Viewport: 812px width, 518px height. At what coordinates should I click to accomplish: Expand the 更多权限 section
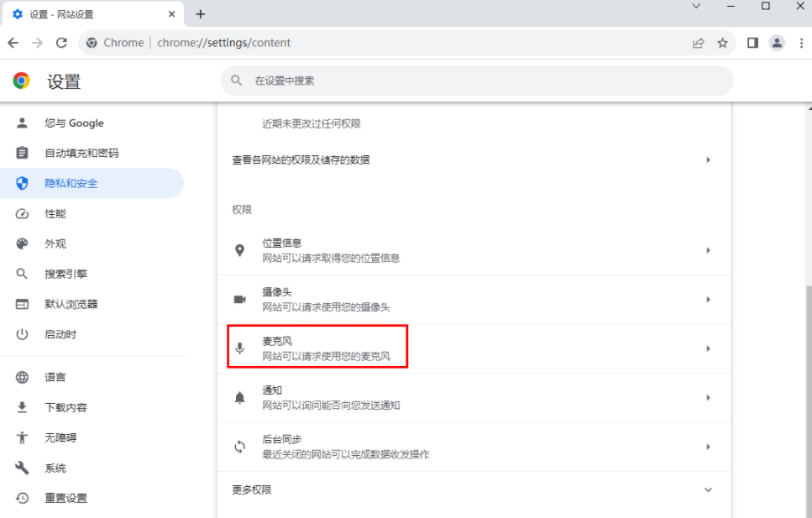point(474,489)
